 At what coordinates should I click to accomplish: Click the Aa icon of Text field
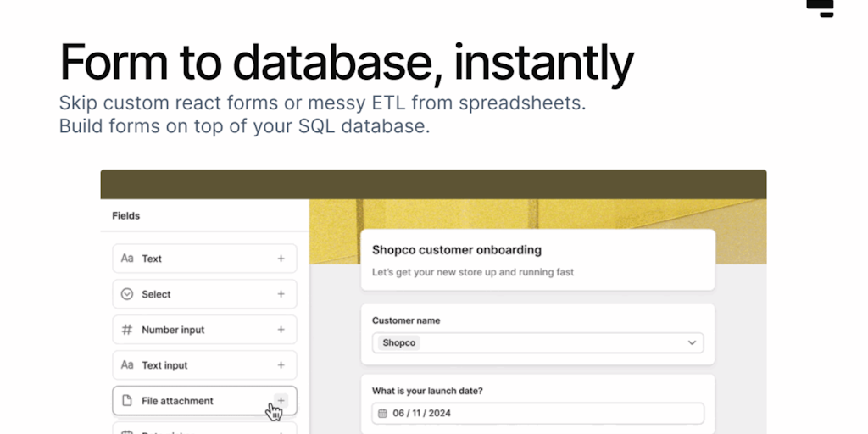click(127, 259)
